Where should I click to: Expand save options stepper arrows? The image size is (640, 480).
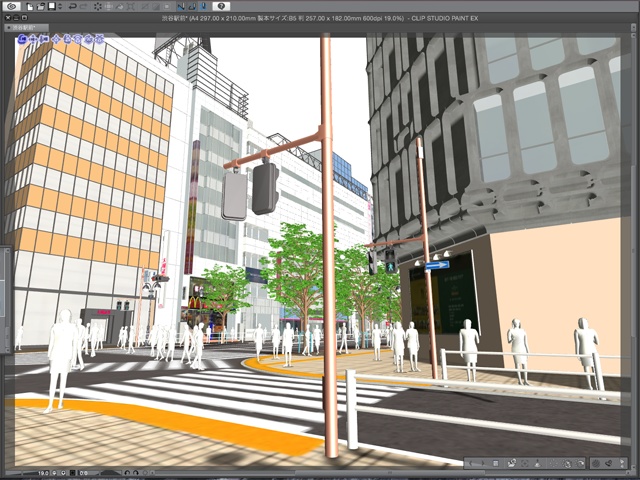pos(60,7)
